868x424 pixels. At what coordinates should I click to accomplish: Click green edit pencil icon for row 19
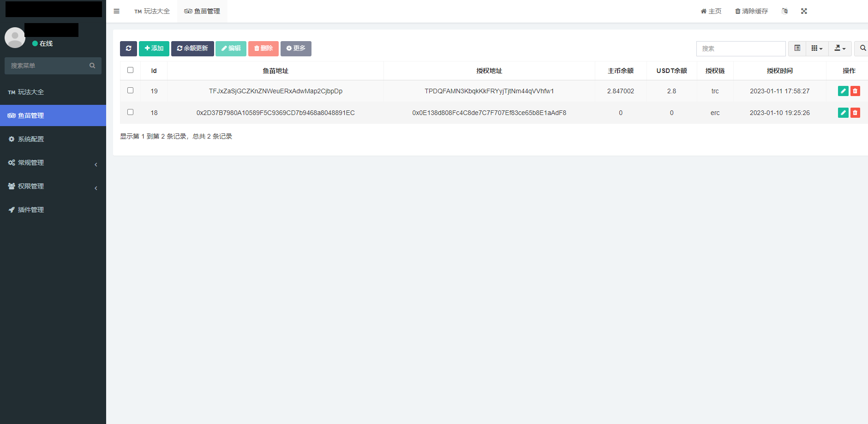843,91
